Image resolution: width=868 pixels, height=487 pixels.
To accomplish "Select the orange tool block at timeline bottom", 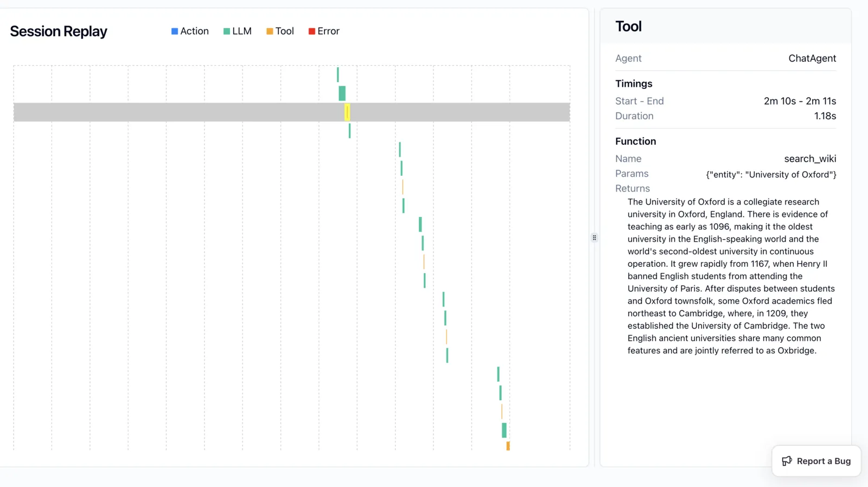I will tap(508, 446).
